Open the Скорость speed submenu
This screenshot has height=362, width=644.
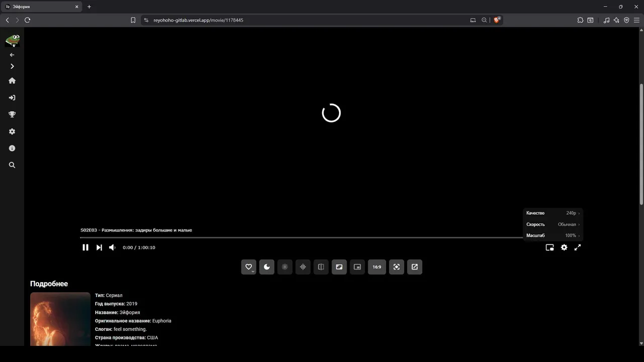coord(553,224)
